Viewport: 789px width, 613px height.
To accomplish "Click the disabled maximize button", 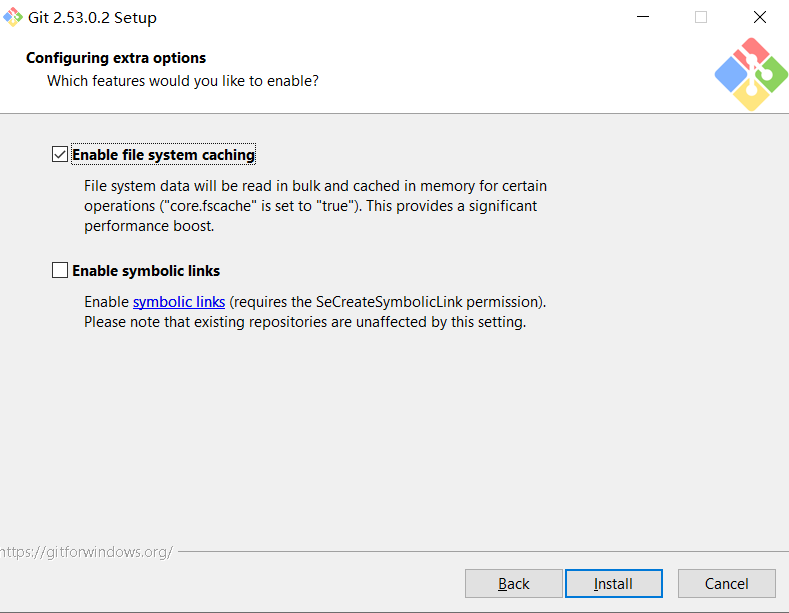I will (x=701, y=17).
